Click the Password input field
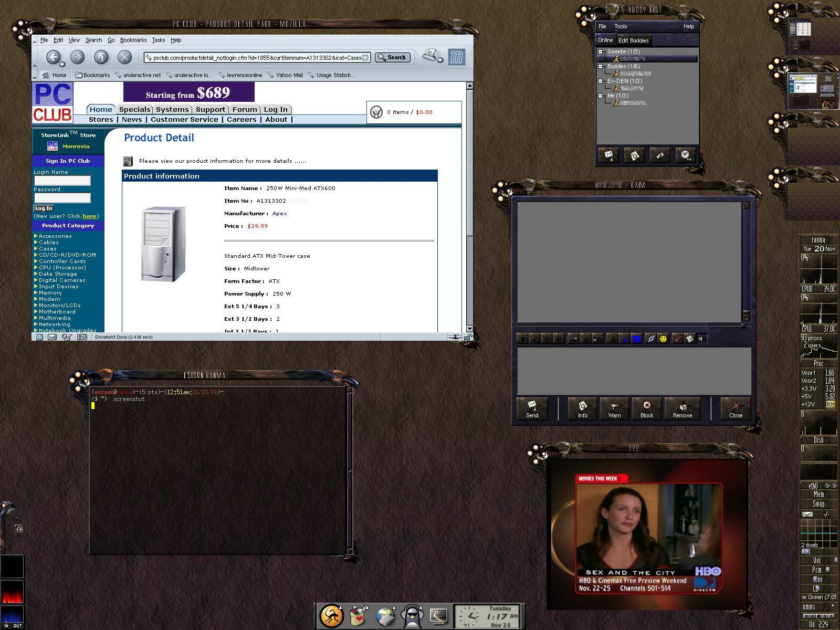840x630 pixels. [x=62, y=198]
